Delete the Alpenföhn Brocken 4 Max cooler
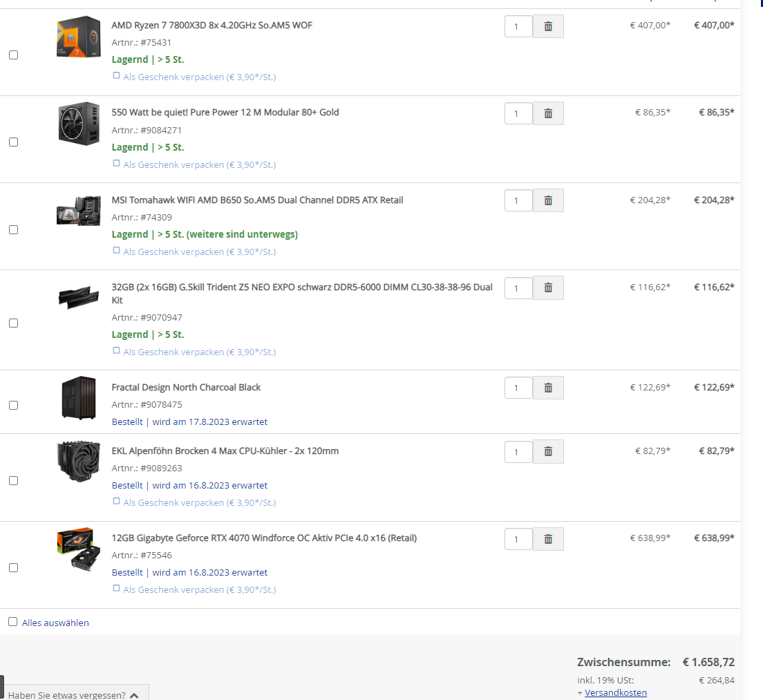The height and width of the screenshot is (700, 763). pos(548,451)
